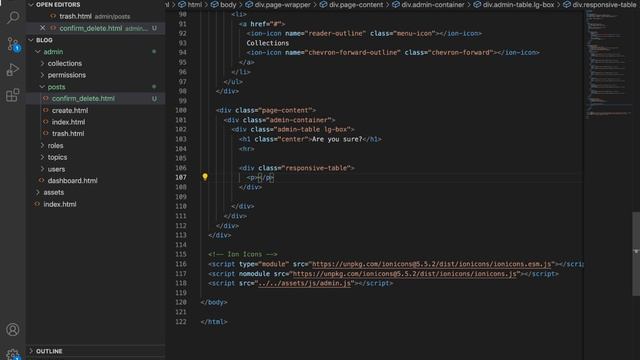Collapse the BLOG folder section
The width and height of the screenshot is (640, 360).
[x=31, y=40]
